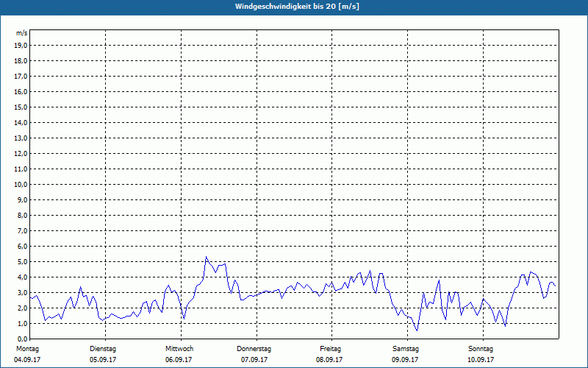Select the 7,0 axis value
The image size is (588, 368).
23,231
